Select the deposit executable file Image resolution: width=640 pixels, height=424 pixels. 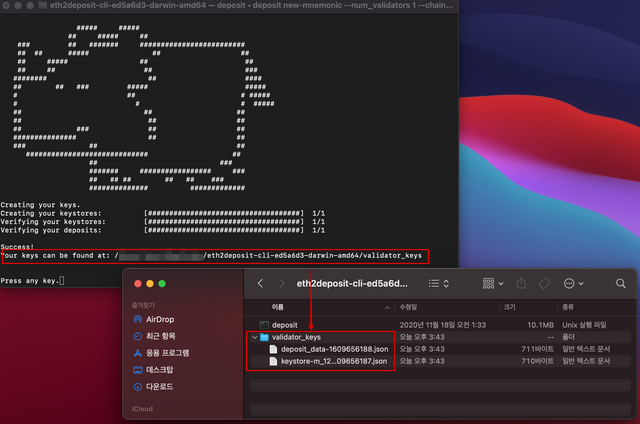(x=284, y=325)
